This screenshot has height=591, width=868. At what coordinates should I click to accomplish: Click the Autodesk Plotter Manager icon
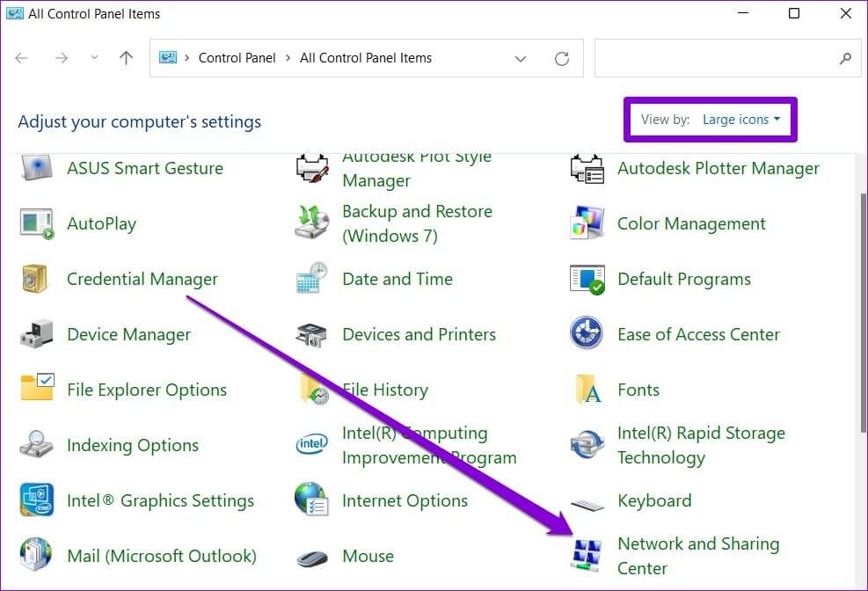pos(587,168)
